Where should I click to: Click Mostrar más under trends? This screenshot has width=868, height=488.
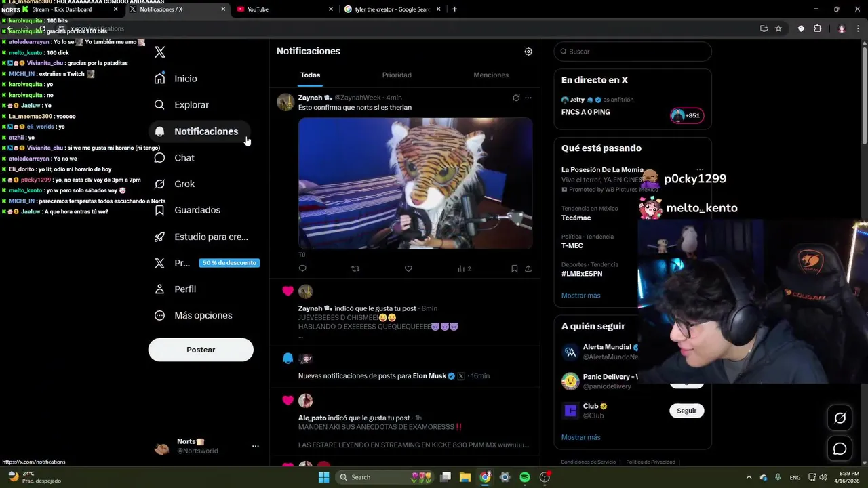[x=580, y=296]
